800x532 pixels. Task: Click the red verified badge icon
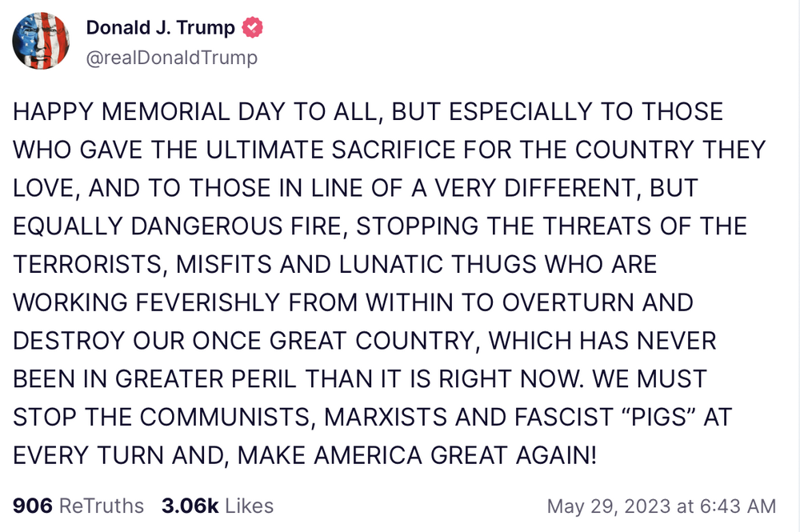253,28
